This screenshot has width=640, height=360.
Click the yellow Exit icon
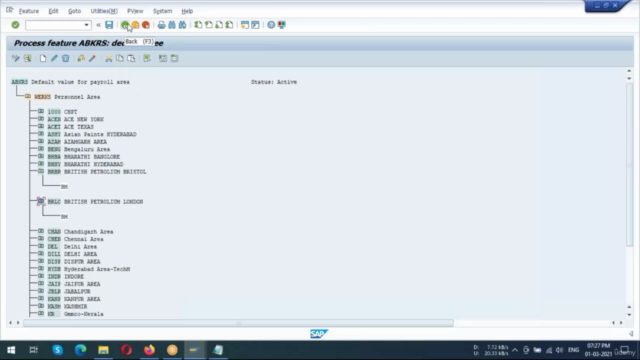[136, 25]
